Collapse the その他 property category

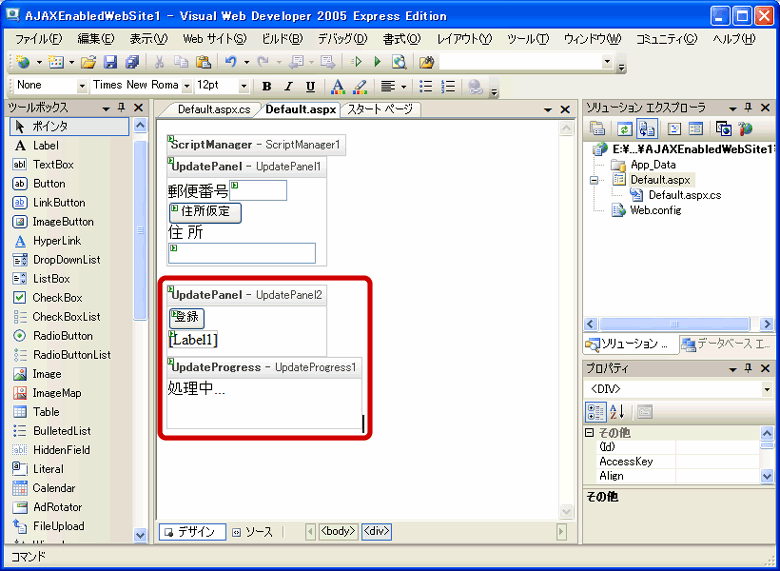click(589, 433)
